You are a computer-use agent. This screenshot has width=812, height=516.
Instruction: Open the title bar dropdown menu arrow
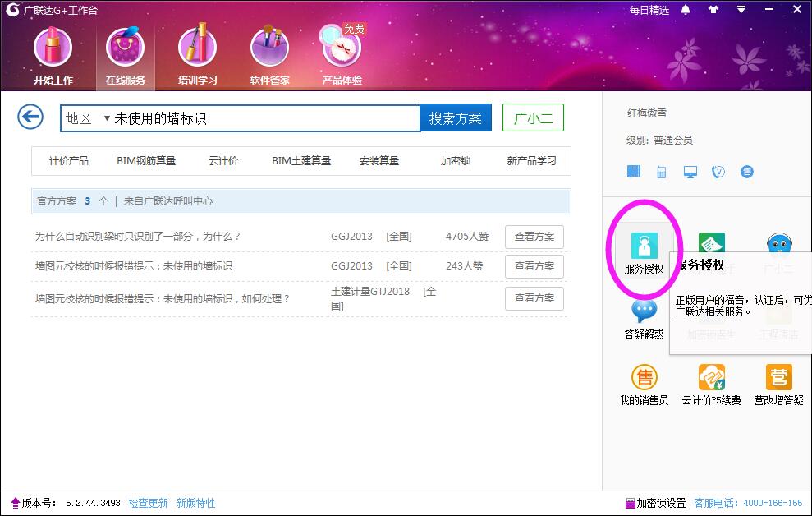[x=741, y=9]
